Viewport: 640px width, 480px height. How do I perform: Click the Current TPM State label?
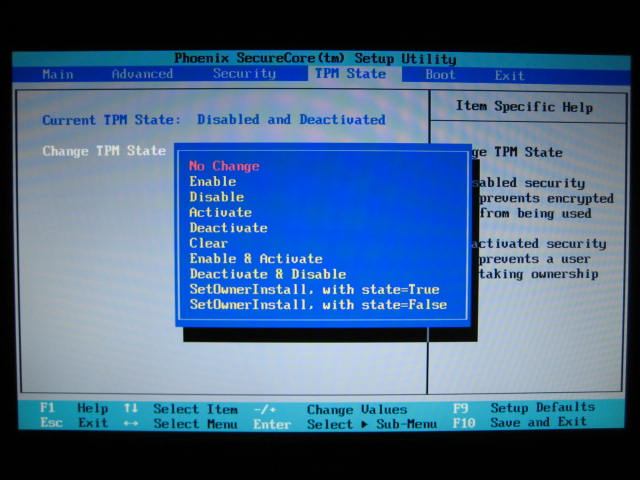pyautogui.click(x=111, y=120)
